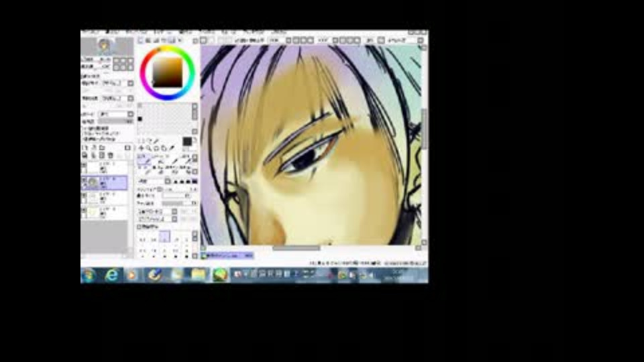Click the merge down layer icon

93,156
